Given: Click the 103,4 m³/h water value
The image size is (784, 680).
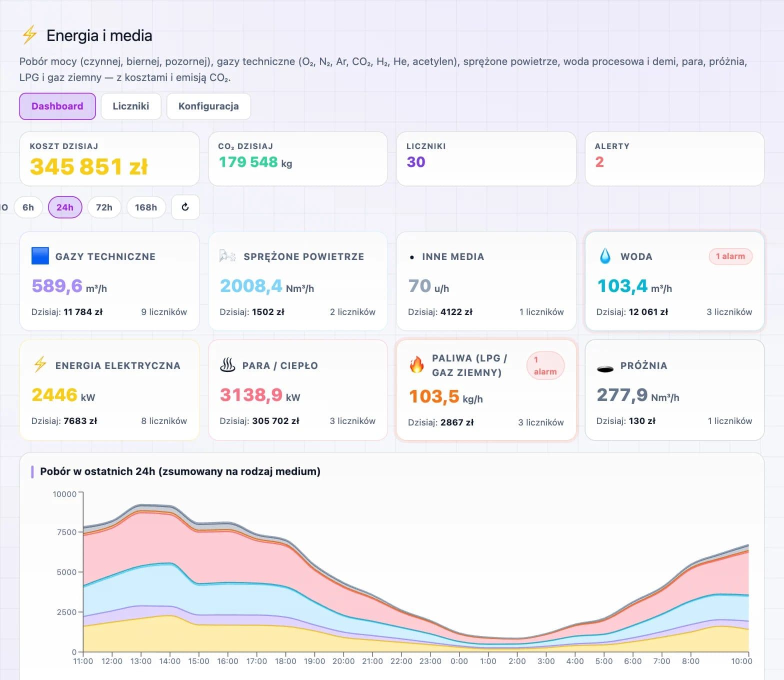Looking at the screenshot, I should 634,286.
